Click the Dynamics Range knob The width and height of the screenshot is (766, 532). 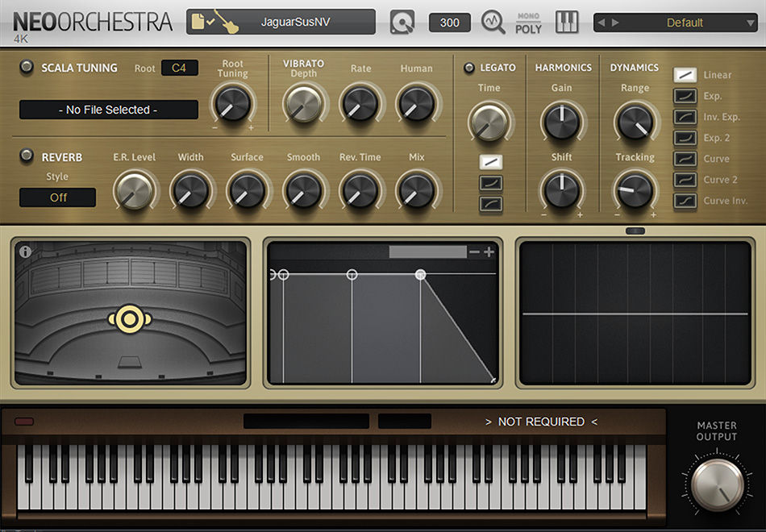click(x=635, y=121)
